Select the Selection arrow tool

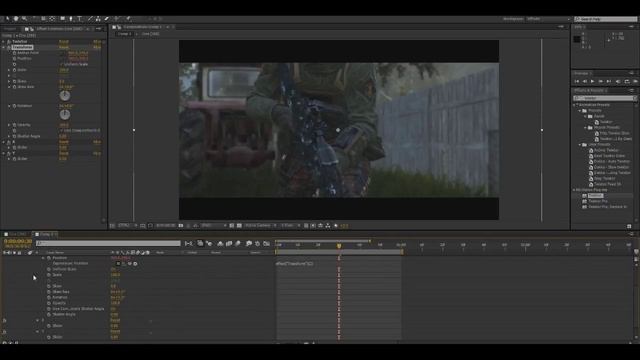pos(7,19)
